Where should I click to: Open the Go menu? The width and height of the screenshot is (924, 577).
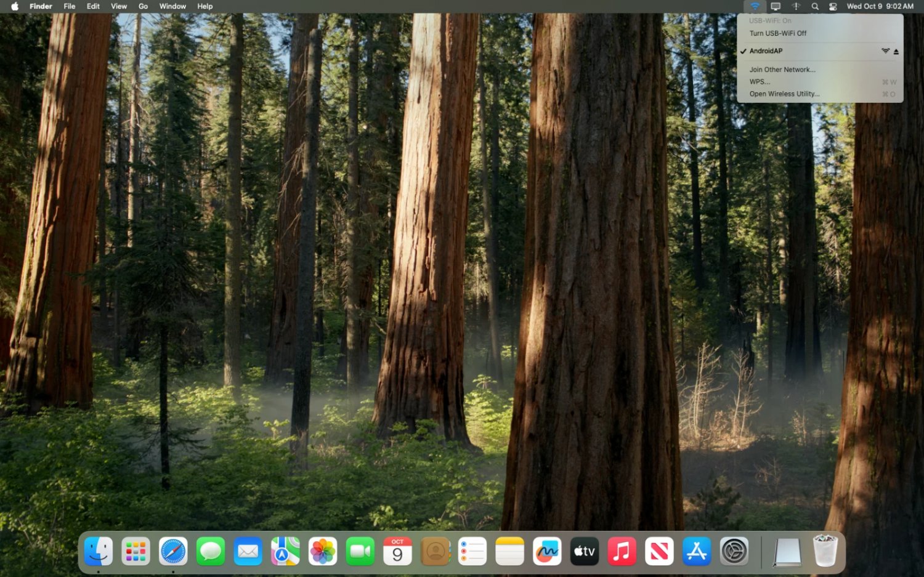coord(143,6)
